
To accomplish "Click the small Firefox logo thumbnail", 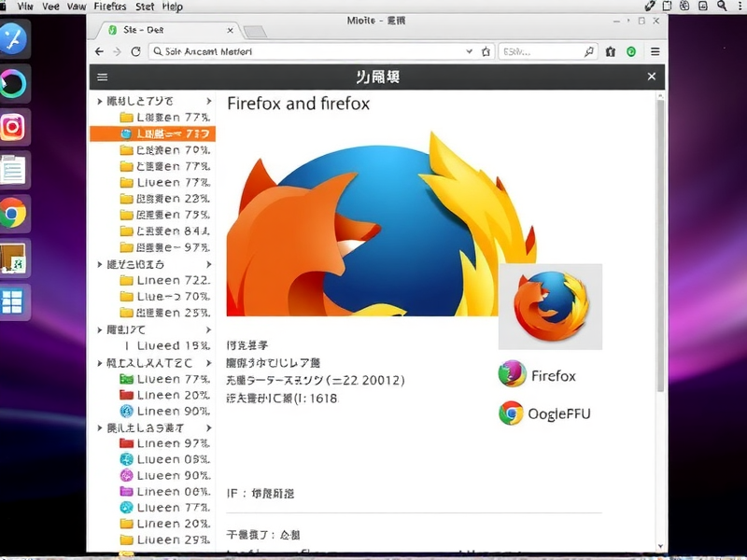I will [x=549, y=304].
